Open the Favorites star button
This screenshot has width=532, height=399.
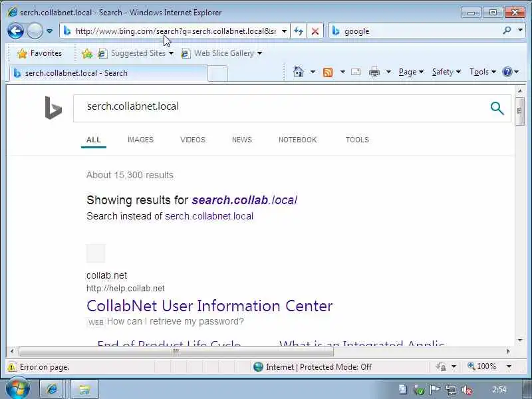pyautogui.click(x=40, y=53)
